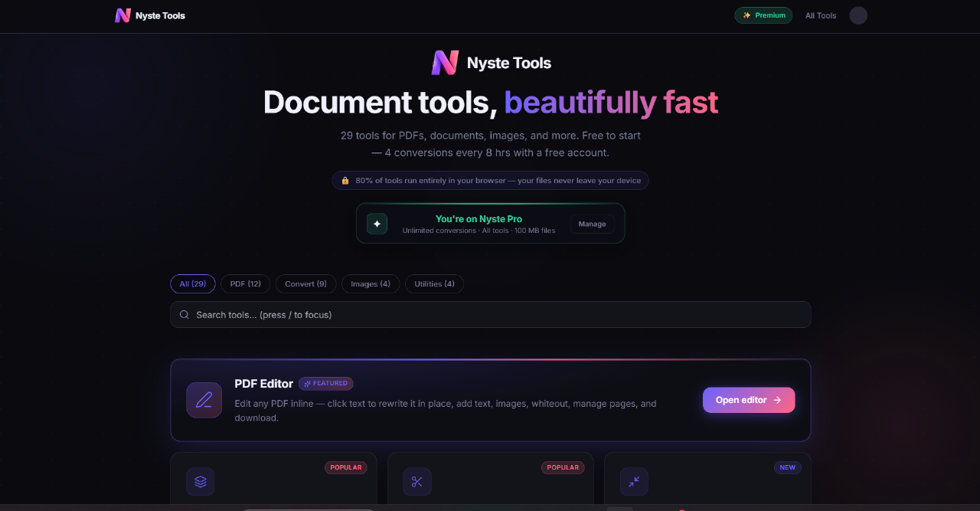Click the NEW badge on the compress card

coord(788,467)
